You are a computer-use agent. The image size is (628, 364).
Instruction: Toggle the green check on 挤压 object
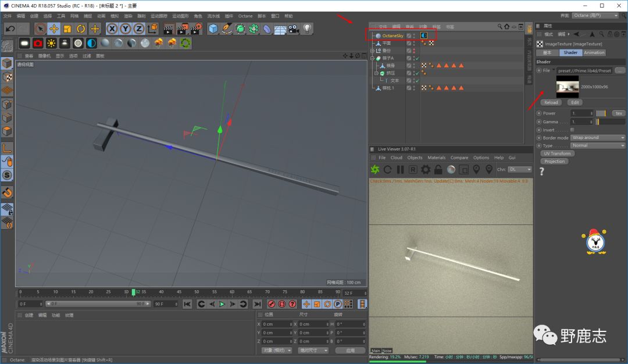pos(417,73)
